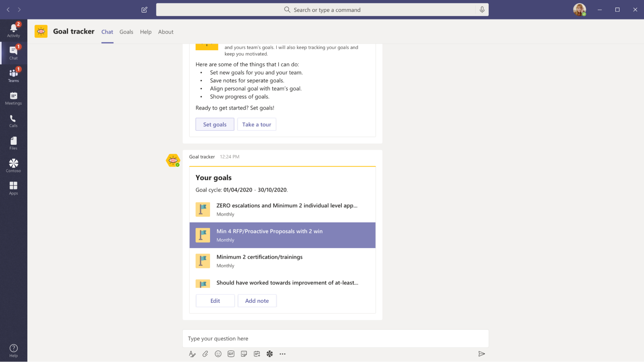Open the Apps store icon

click(x=13, y=188)
